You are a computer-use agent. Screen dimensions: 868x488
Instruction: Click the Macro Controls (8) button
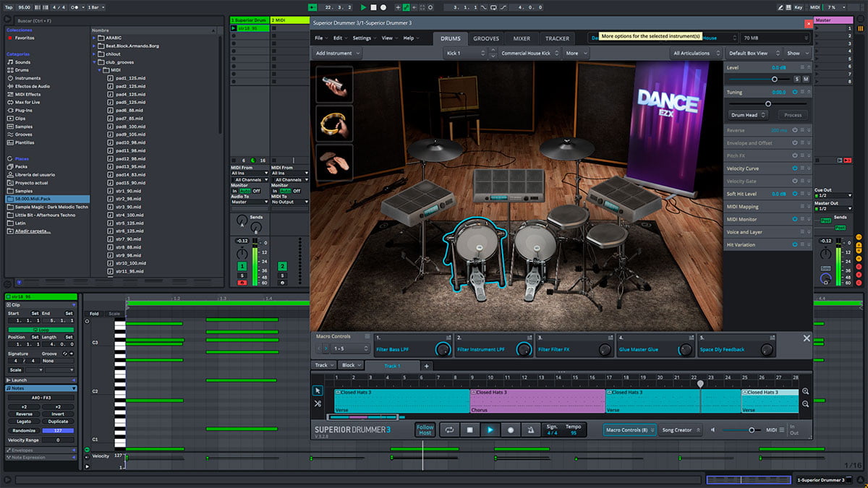[629, 430]
